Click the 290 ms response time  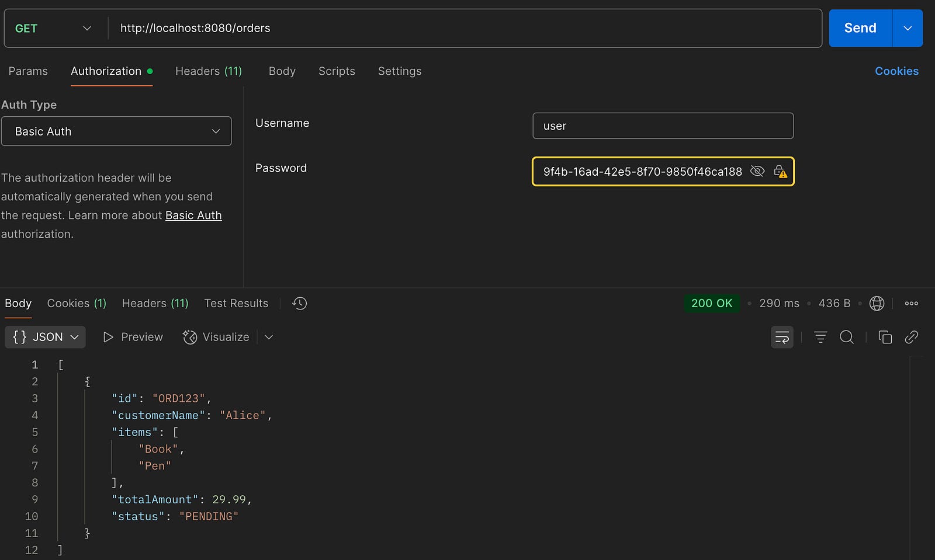click(779, 303)
